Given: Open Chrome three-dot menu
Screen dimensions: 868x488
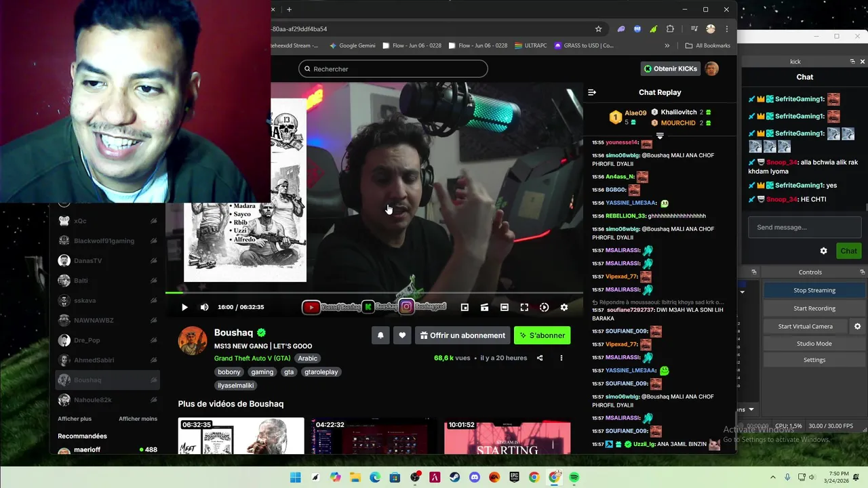Looking at the screenshot, I should [x=726, y=29].
